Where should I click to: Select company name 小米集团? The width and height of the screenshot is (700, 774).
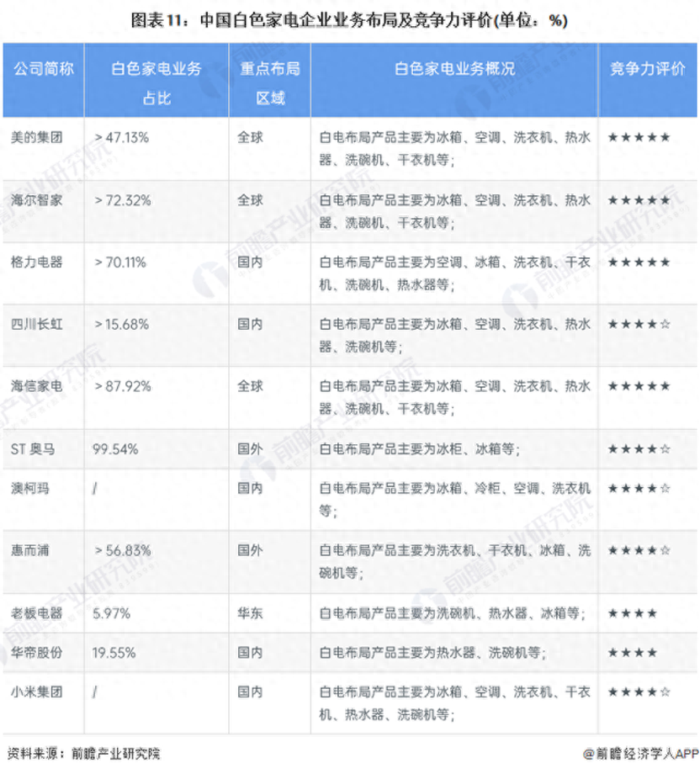[36, 692]
